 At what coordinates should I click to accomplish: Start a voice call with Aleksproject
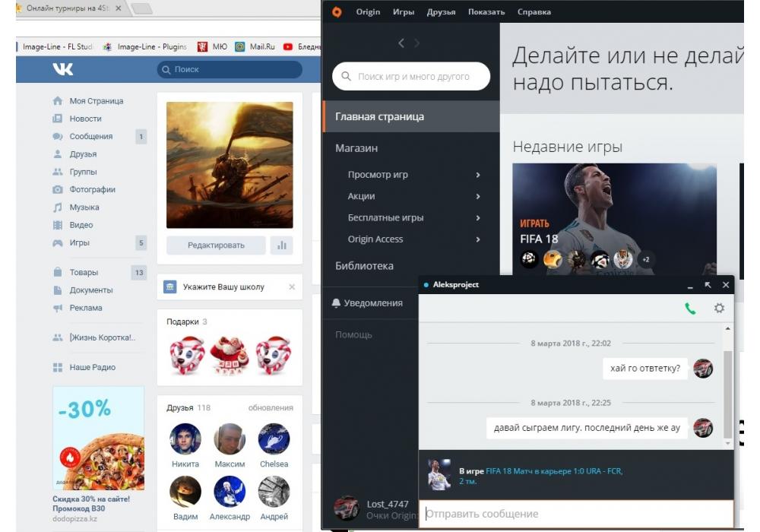click(x=690, y=308)
